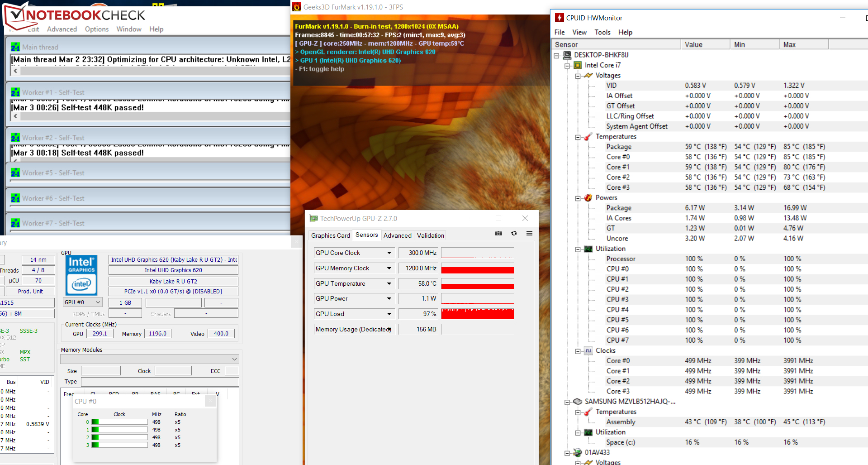This screenshot has width=868, height=465.
Task: Open the Memory Modules dropdown
Action: coord(150,359)
